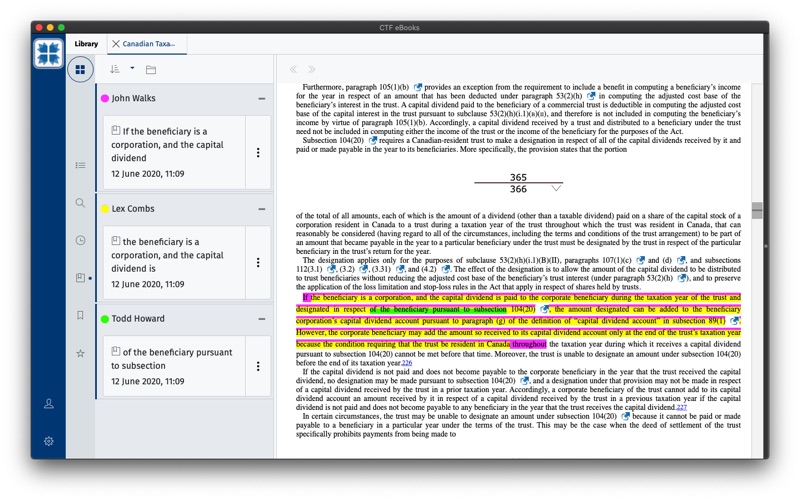Select Todd Howard green color dot
This screenshot has height=500, width=800.
pyautogui.click(x=105, y=319)
